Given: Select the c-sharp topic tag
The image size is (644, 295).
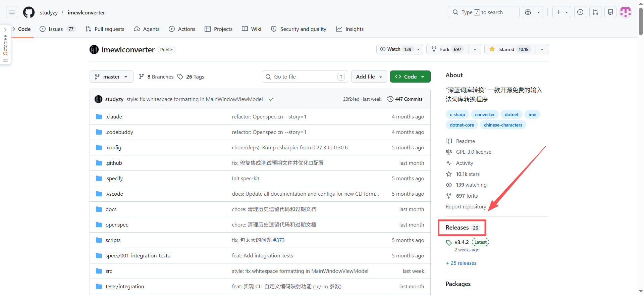Looking at the screenshot, I should (457, 115).
